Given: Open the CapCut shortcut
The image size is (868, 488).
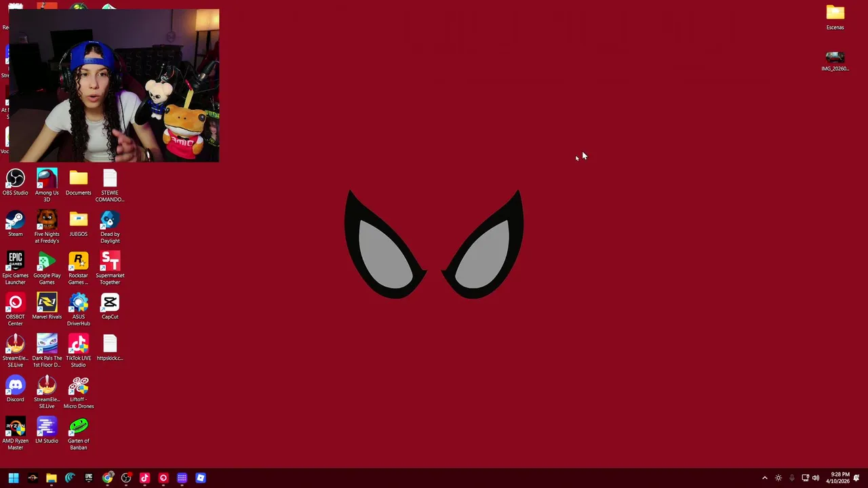Looking at the screenshot, I should pyautogui.click(x=110, y=306).
